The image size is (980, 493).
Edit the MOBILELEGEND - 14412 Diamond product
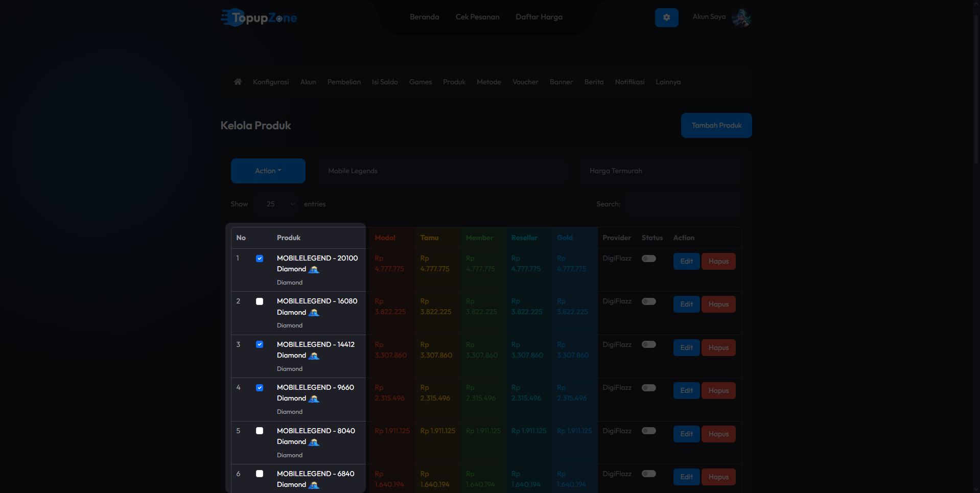687,347
